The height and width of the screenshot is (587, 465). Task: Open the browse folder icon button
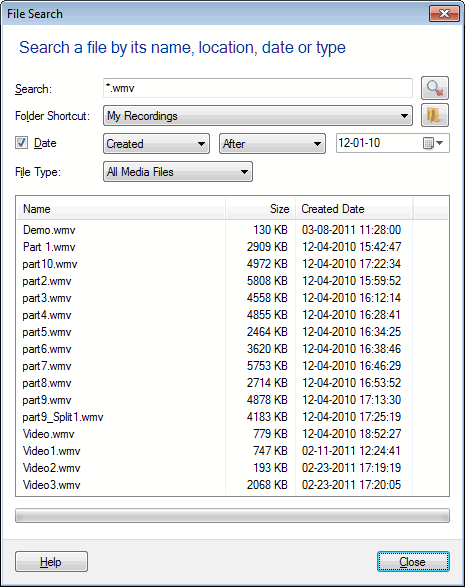[435, 115]
